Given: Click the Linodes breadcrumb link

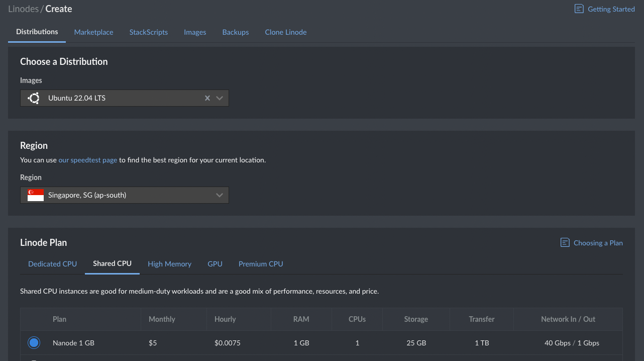Looking at the screenshot, I should [x=23, y=9].
